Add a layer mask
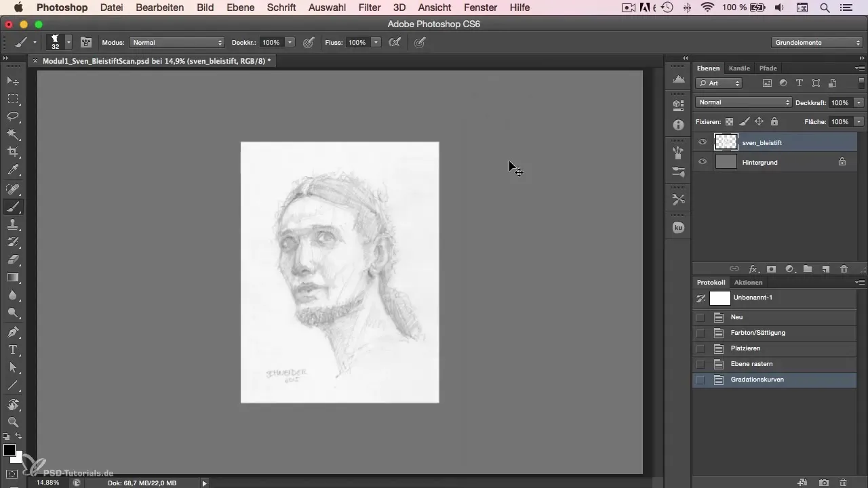The width and height of the screenshot is (868, 488). (x=772, y=269)
